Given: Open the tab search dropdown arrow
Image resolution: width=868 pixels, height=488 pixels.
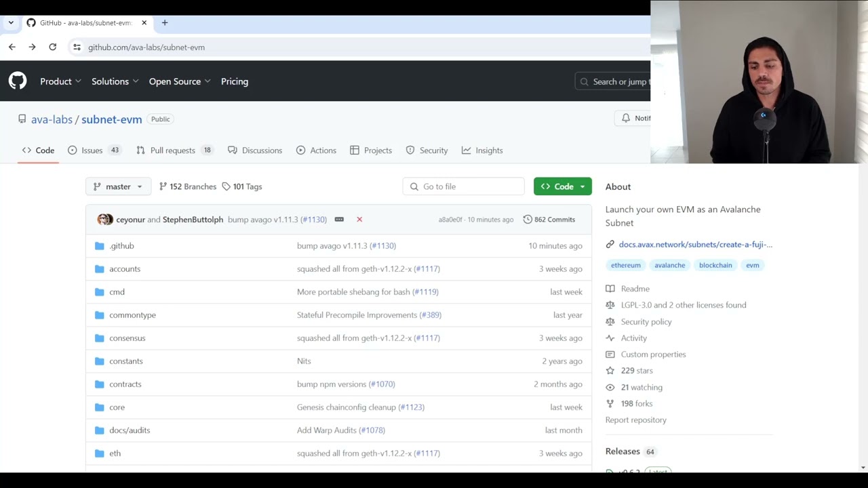Looking at the screenshot, I should click(11, 22).
